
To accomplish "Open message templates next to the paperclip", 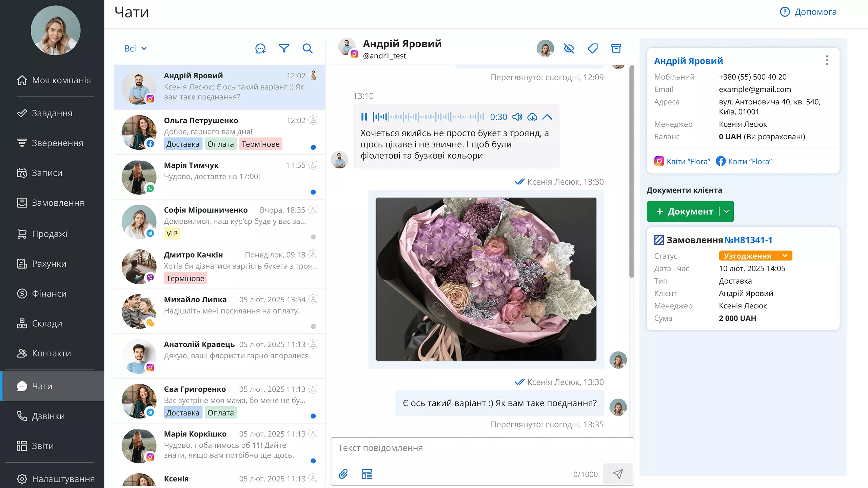I will 367,474.
